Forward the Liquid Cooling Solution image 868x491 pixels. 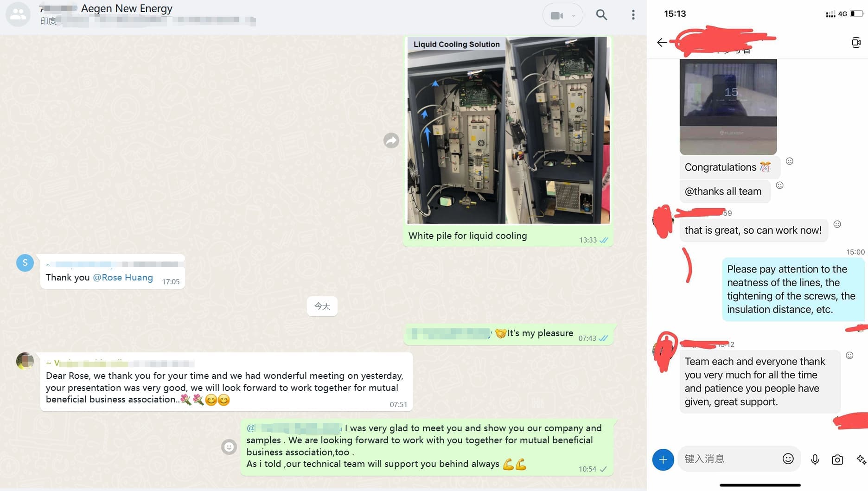point(391,140)
